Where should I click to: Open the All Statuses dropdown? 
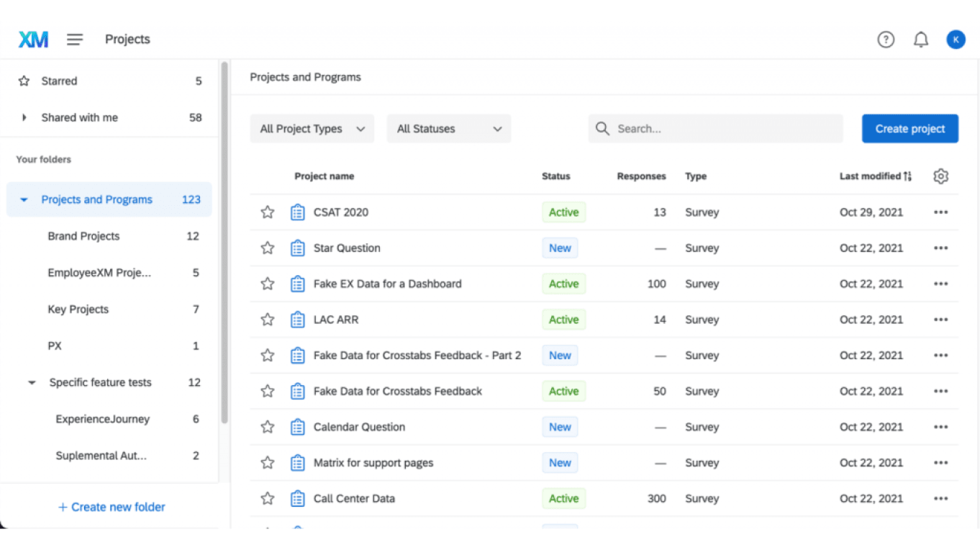click(448, 128)
